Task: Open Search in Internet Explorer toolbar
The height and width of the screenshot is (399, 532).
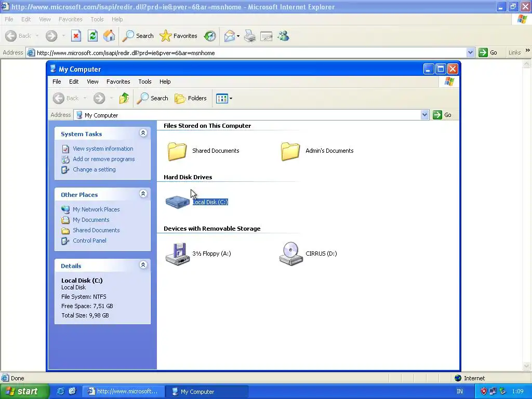Action: pos(138,36)
